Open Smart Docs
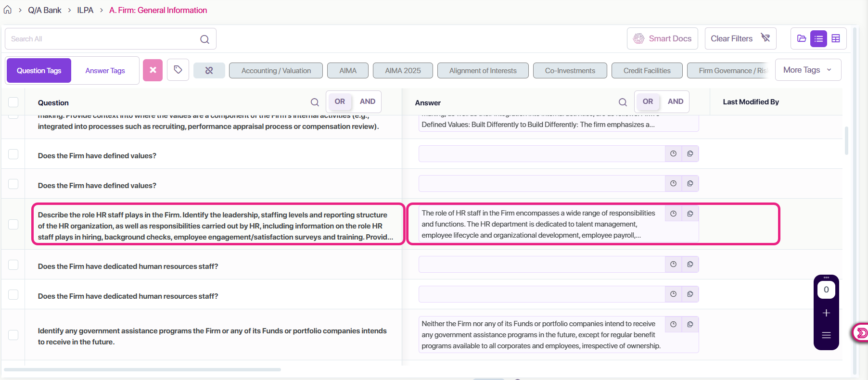The height and width of the screenshot is (380, 868). point(663,38)
